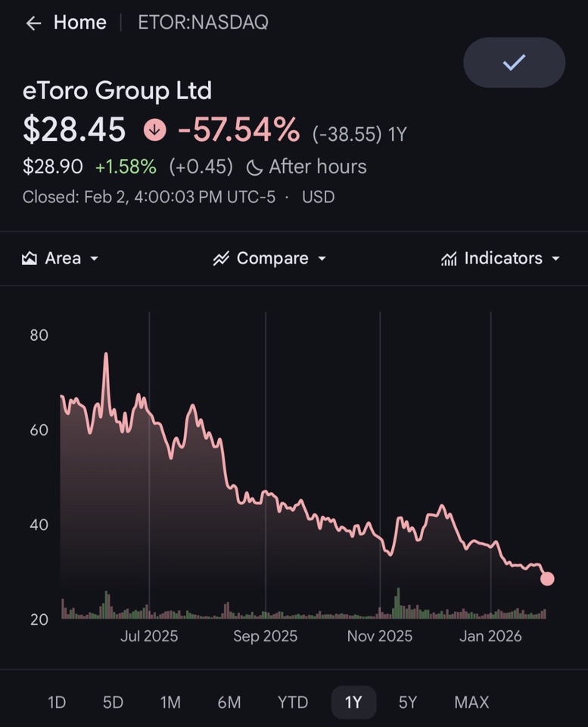Click the Compare lines icon
Image resolution: width=588 pixels, height=727 pixels.
coord(221,258)
